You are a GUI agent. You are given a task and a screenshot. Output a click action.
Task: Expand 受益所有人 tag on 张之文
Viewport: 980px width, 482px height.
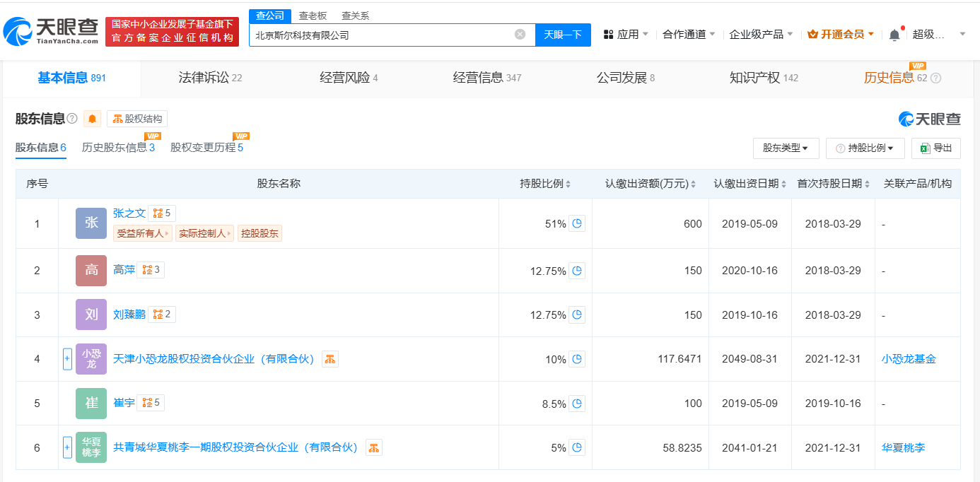point(143,233)
